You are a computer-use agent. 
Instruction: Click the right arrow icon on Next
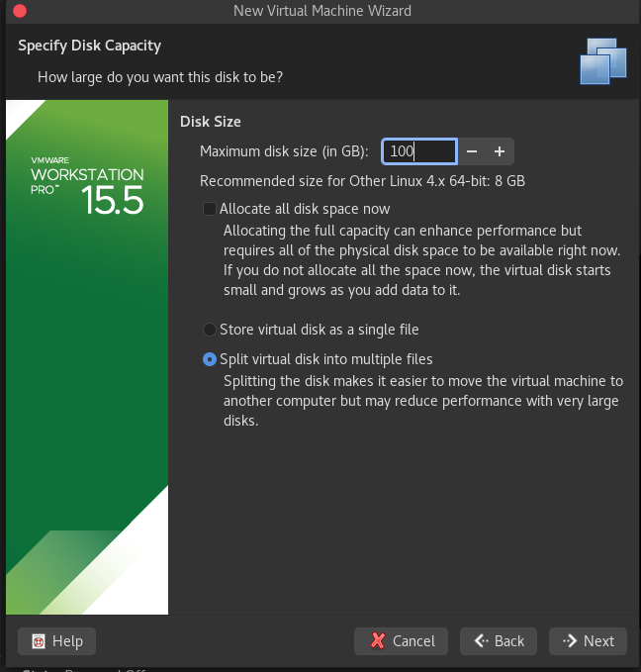coord(570,640)
